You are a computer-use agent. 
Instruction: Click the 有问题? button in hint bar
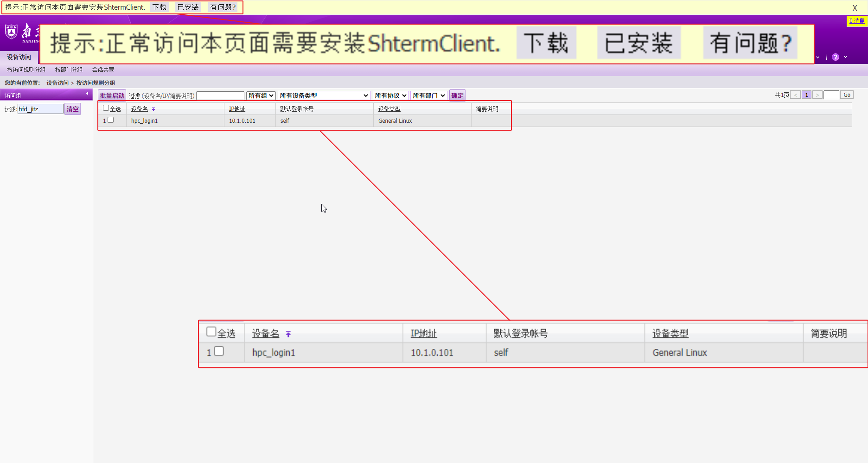223,7
